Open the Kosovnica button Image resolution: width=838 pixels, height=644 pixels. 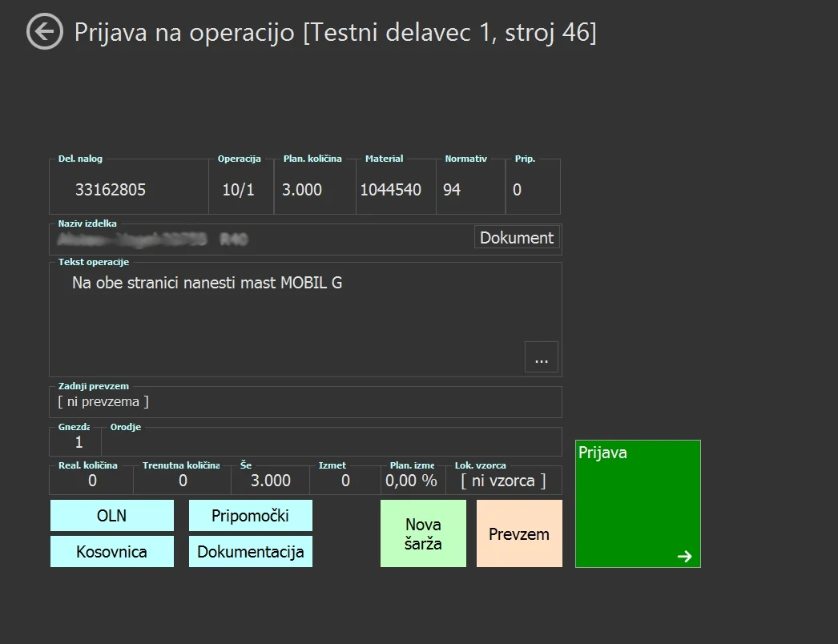coord(111,552)
